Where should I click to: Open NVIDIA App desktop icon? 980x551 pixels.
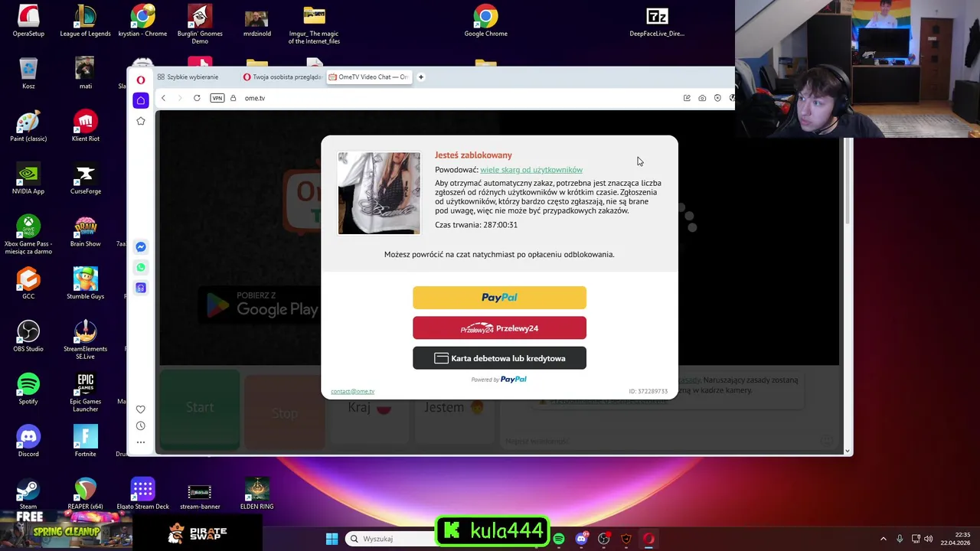[28, 179]
